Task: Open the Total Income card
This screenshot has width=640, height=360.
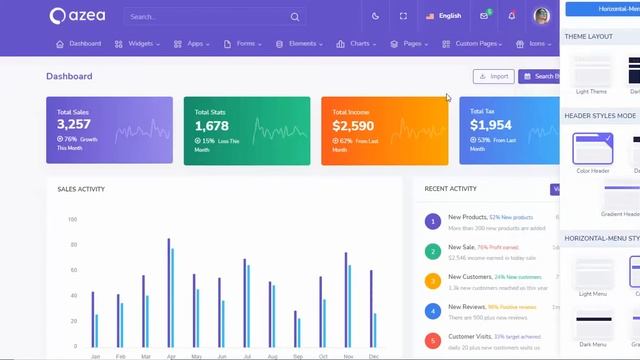Action: 384,131
